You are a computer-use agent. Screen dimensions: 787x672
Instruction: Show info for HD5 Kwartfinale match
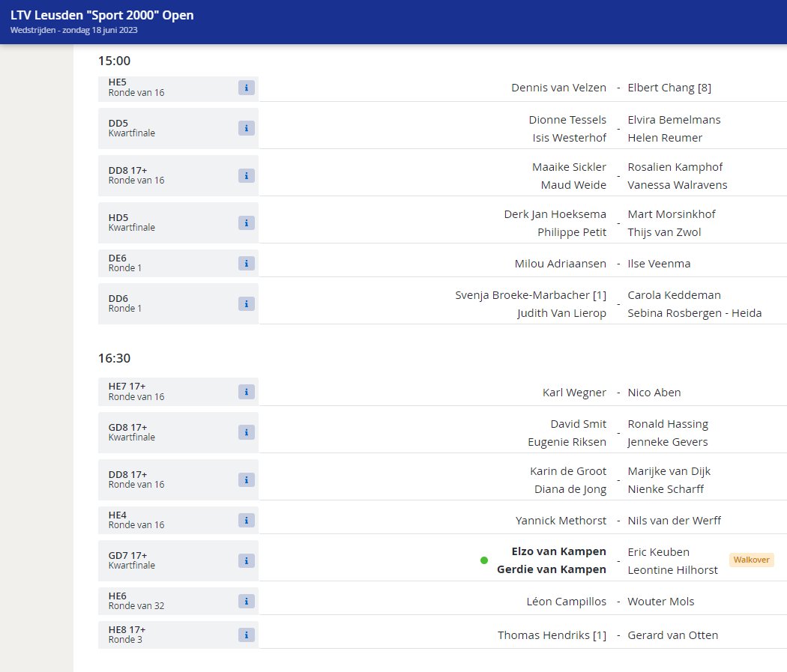coord(246,223)
